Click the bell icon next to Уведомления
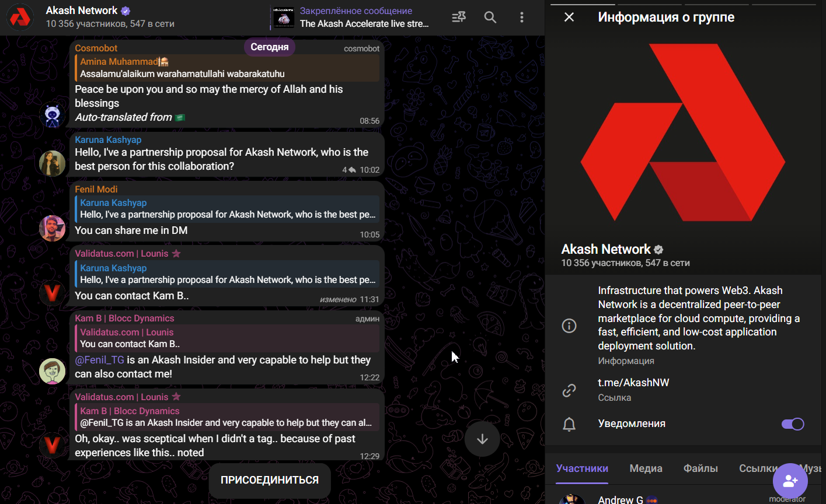The image size is (826, 504). (x=569, y=424)
